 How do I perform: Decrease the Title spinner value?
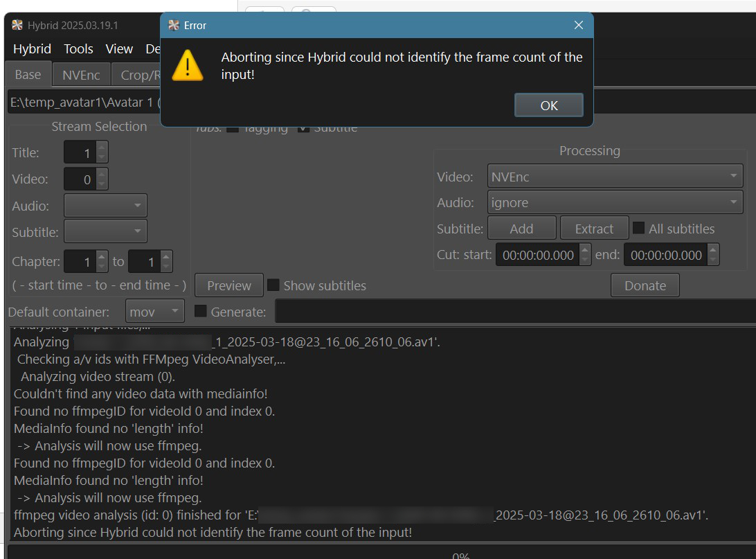click(x=102, y=158)
